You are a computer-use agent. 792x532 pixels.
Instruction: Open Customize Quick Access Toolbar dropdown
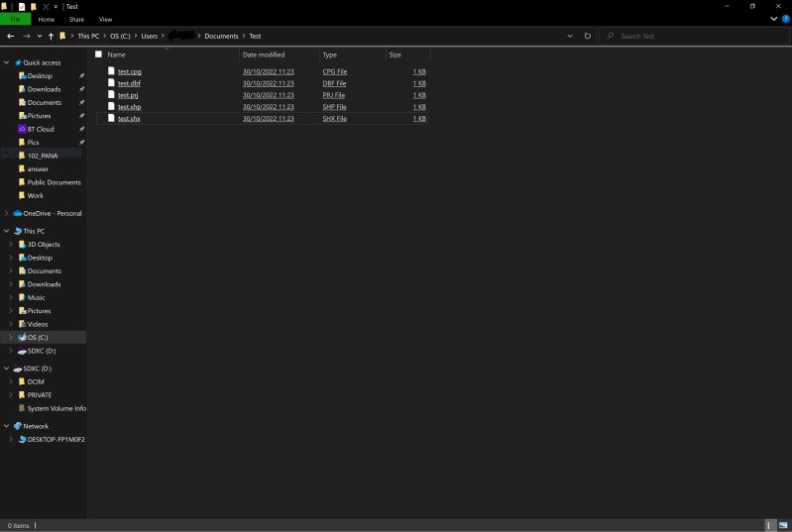pos(56,7)
